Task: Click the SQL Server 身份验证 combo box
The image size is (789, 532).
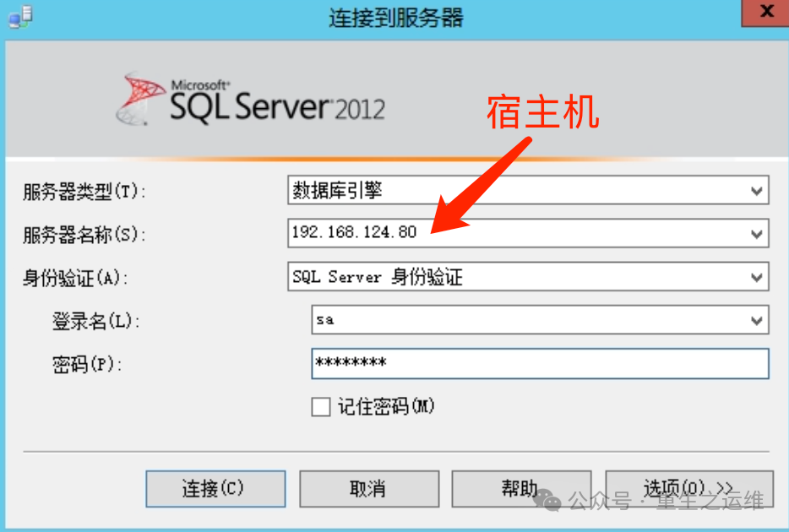Action: tap(528, 277)
